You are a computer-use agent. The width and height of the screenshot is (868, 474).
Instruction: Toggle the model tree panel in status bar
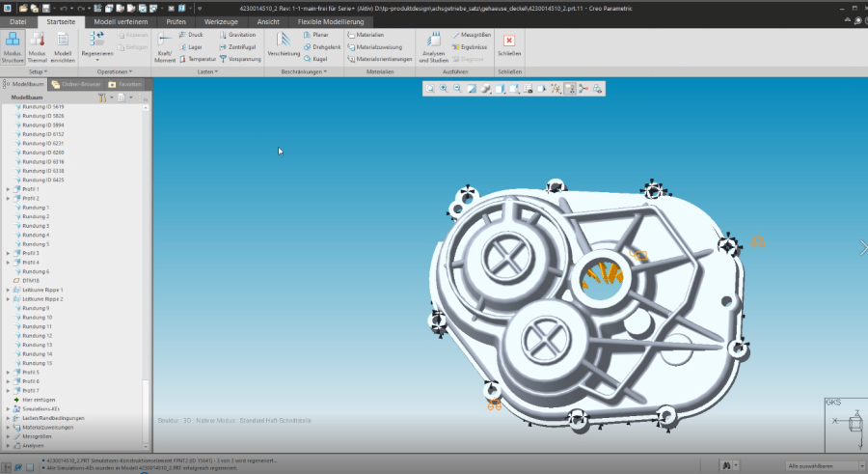click(x=9, y=466)
